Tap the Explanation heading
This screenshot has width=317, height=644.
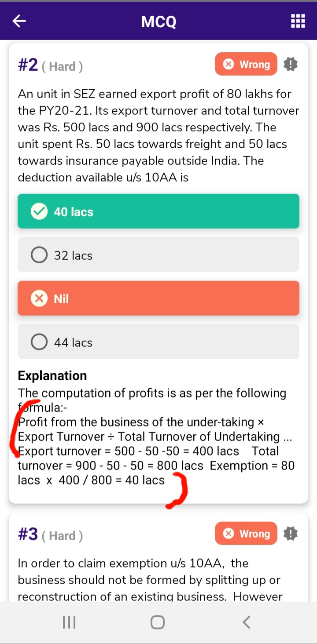pos(52,376)
